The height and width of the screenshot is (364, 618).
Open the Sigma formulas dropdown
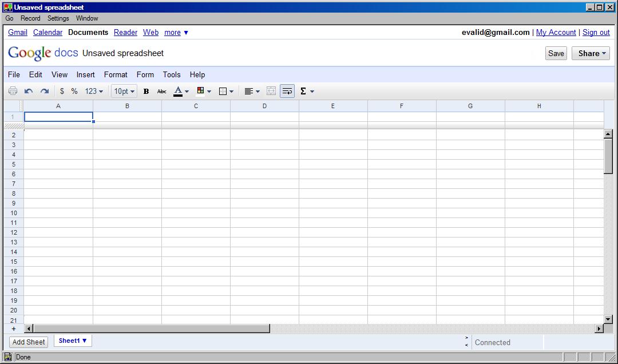[x=307, y=91]
